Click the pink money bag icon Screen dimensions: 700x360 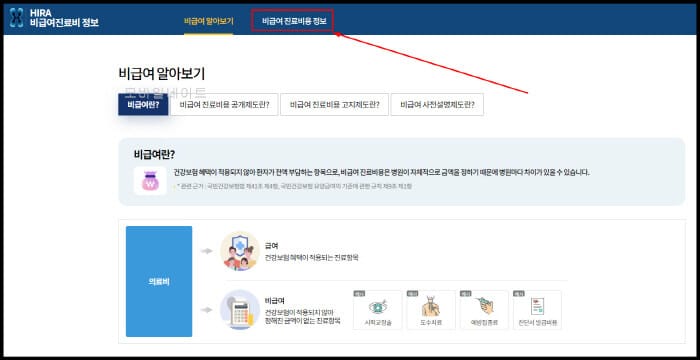tap(150, 181)
